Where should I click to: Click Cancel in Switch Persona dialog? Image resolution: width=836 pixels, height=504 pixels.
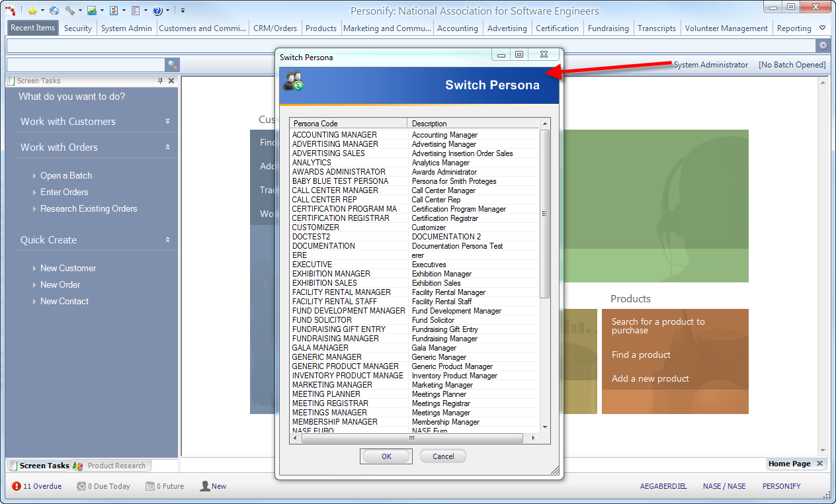coord(443,456)
